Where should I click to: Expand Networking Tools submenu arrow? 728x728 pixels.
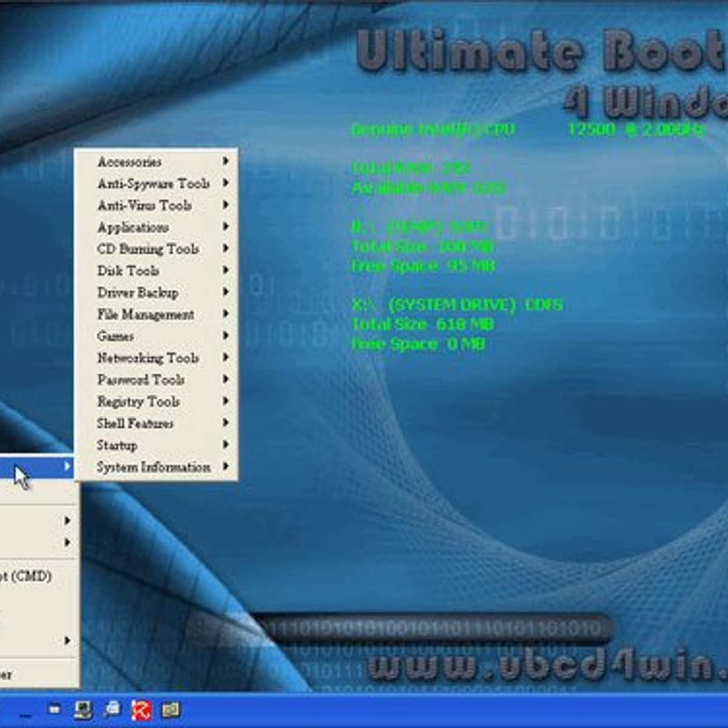click(226, 357)
